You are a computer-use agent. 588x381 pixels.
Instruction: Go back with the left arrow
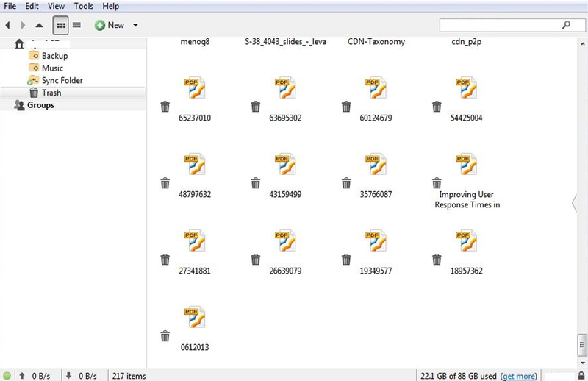7,25
